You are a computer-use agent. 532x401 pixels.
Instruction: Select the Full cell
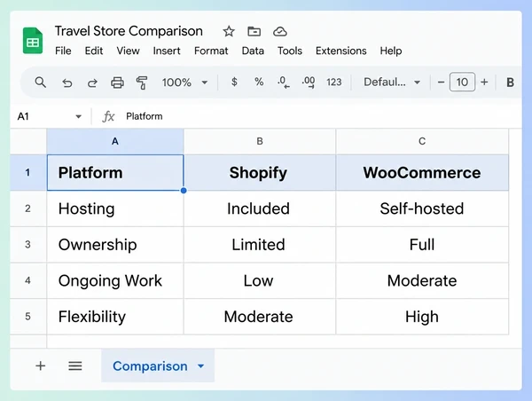[x=422, y=245]
